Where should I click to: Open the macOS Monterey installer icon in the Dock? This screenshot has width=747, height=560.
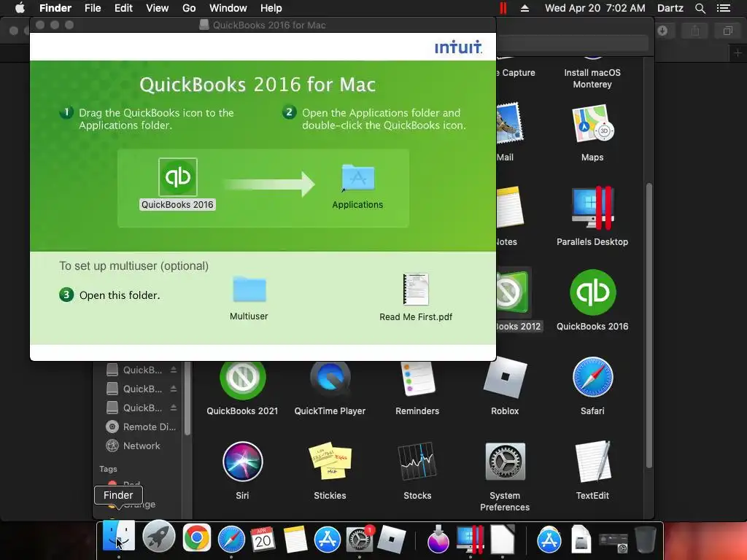[x=438, y=539]
